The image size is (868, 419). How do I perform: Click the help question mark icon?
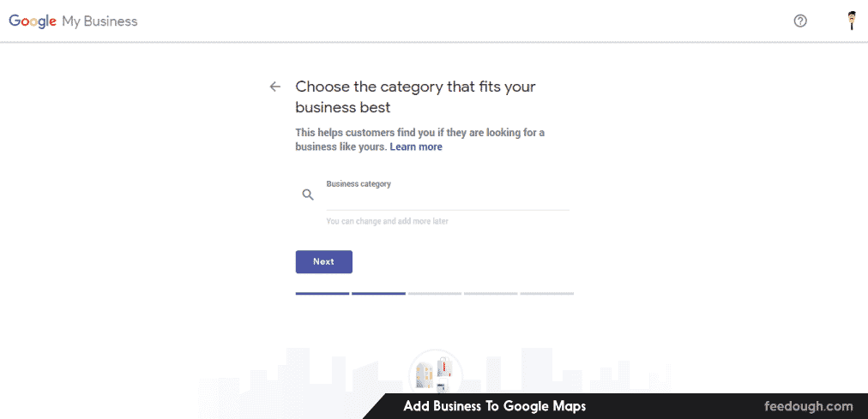point(800,21)
